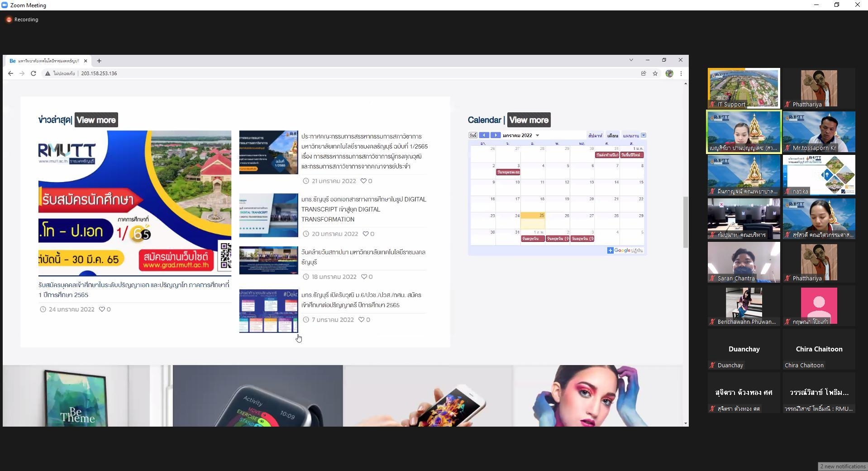Select the natika participant video
868x471 pixels.
point(819,175)
